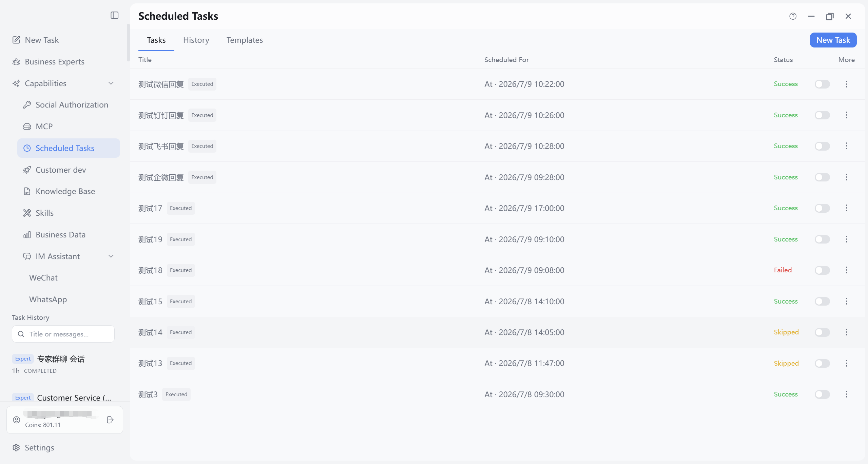The height and width of the screenshot is (464, 868).
Task: Open more options for 测试18
Action: (846, 270)
